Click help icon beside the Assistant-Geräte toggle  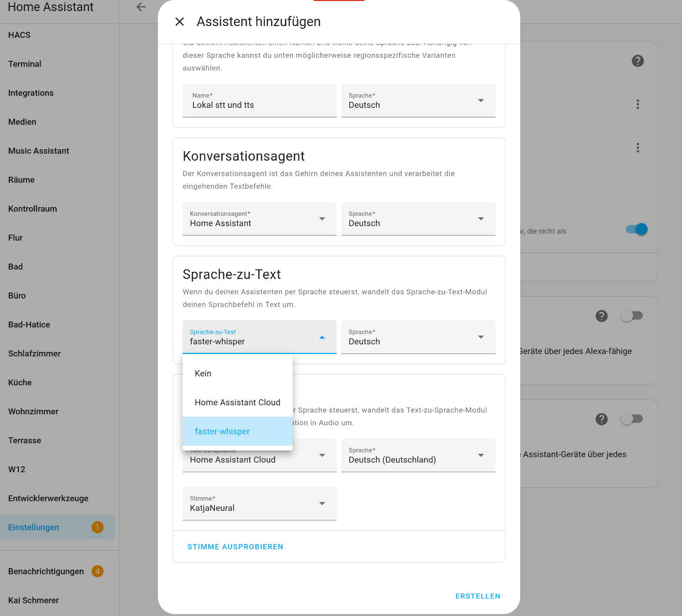[601, 420]
